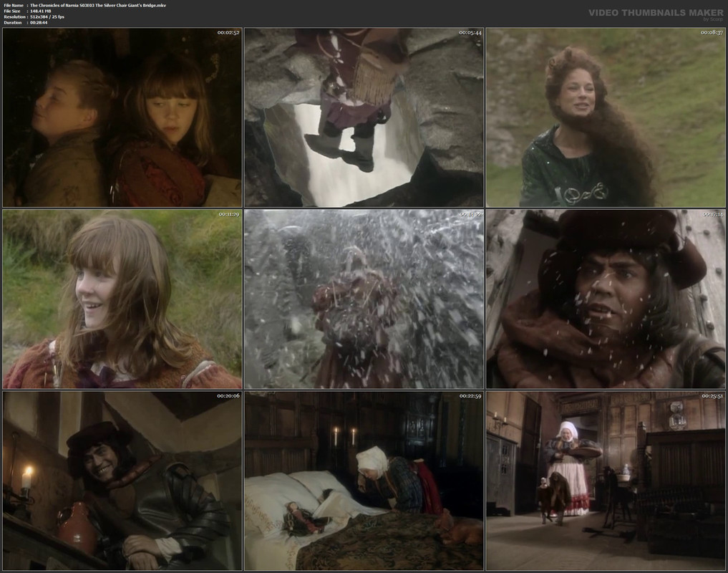The width and height of the screenshot is (728, 573).
Task: Click the 'File Name' label
Action: (14, 5)
